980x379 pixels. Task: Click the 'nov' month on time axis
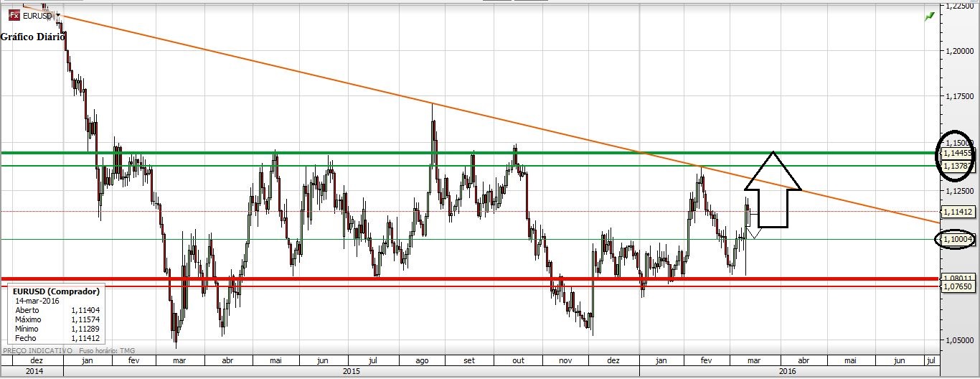pyautogui.click(x=565, y=361)
